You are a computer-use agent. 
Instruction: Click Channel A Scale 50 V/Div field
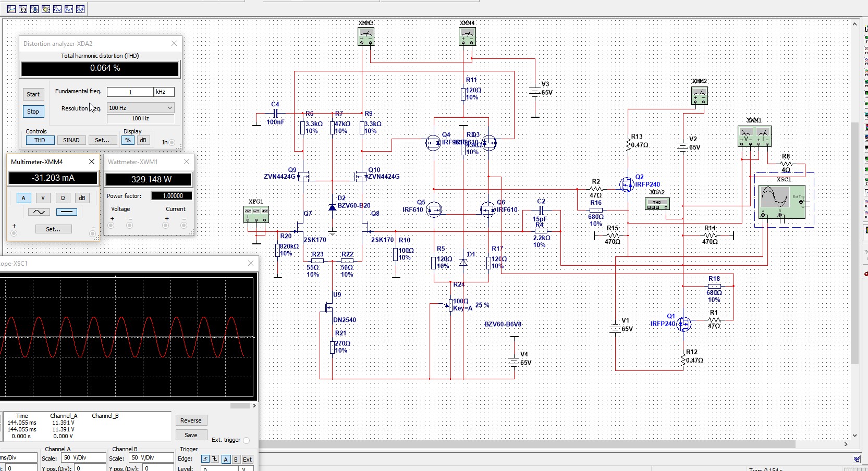point(82,457)
